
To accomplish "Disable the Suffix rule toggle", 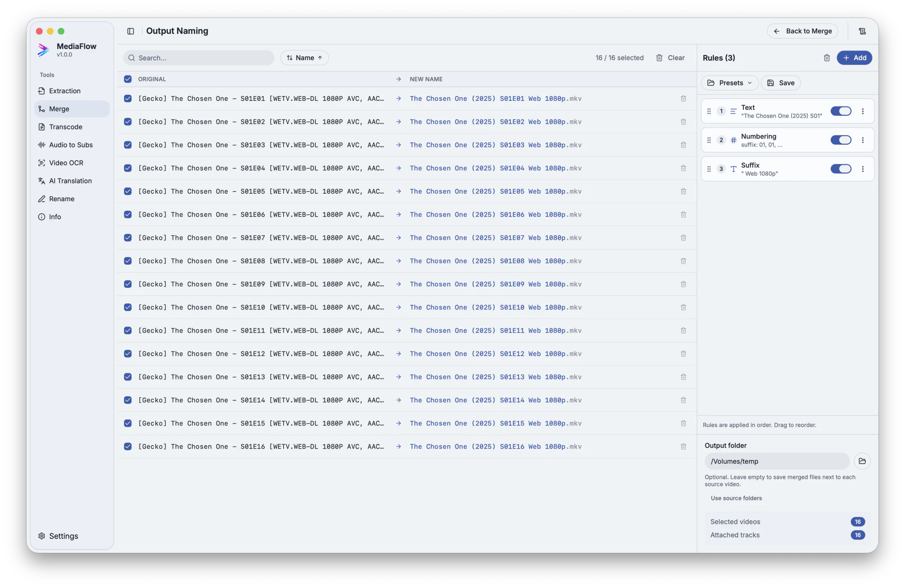I will (841, 169).
